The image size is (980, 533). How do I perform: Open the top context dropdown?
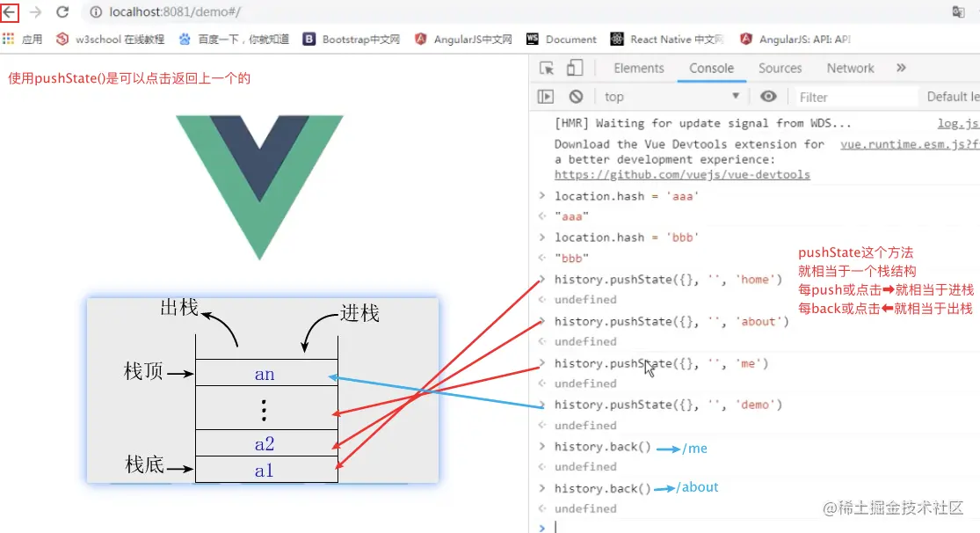click(671, 97)
